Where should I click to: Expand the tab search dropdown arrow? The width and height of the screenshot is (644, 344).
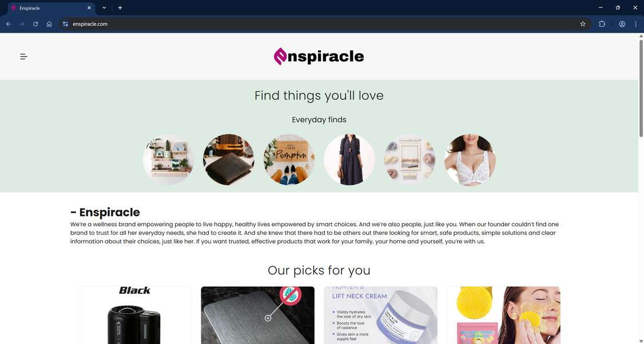104,8
